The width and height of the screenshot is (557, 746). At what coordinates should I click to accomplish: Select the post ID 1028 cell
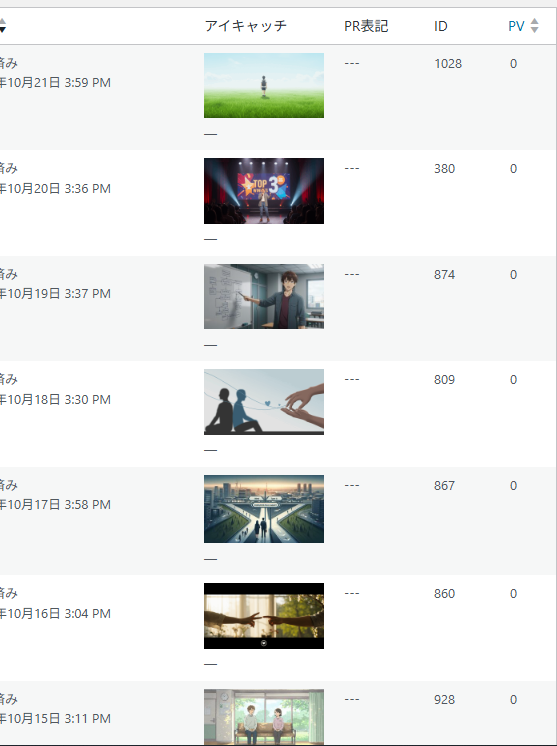tap(448, 64)
